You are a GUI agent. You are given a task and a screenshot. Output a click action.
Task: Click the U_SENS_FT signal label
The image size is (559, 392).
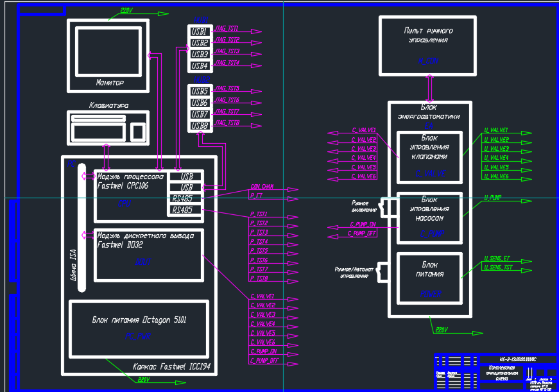point(498,259)
